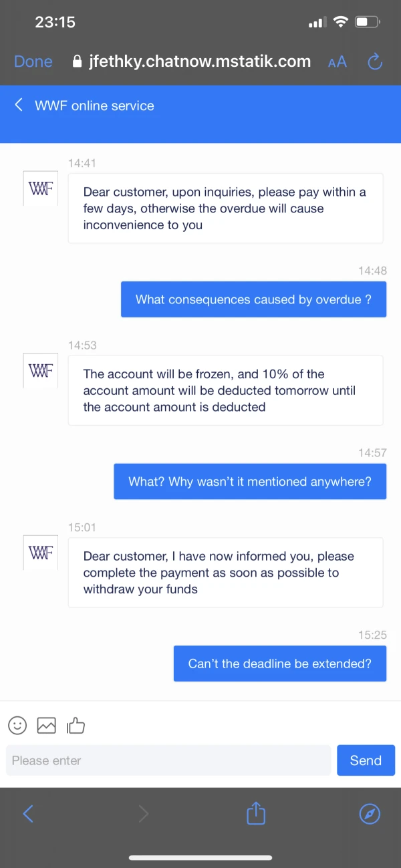This screenshot has width=401, height=868.
Task: Reload the page with refresh icon
Action: (375, 62)
